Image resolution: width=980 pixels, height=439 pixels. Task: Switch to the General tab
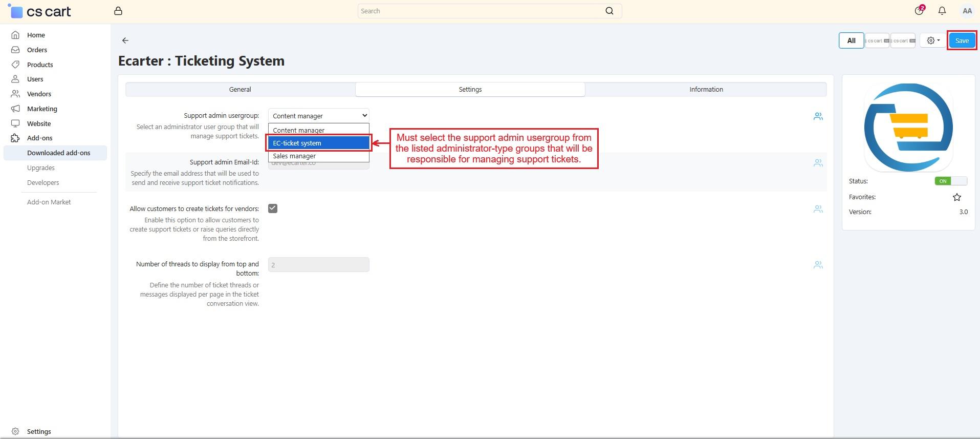[240, 89]
